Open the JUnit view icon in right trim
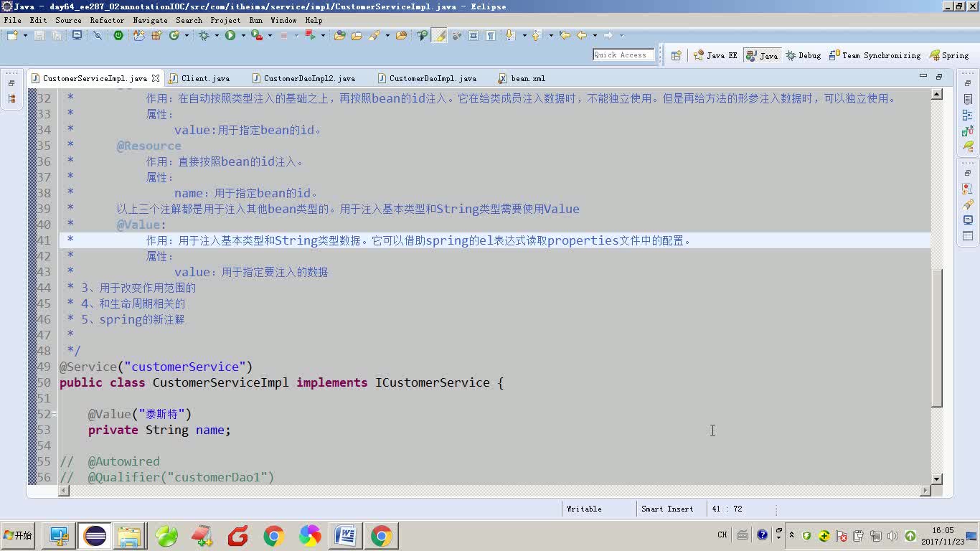Image resolution: width=980 pixels, height=551 pixels. pyautogui.click(x=968, y=131)
